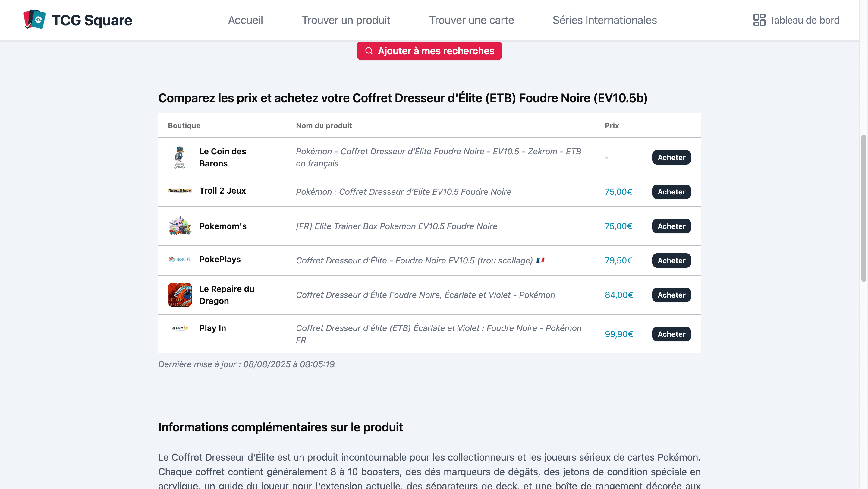Click the TCG Square logo icon

click(x=34, y=20)
